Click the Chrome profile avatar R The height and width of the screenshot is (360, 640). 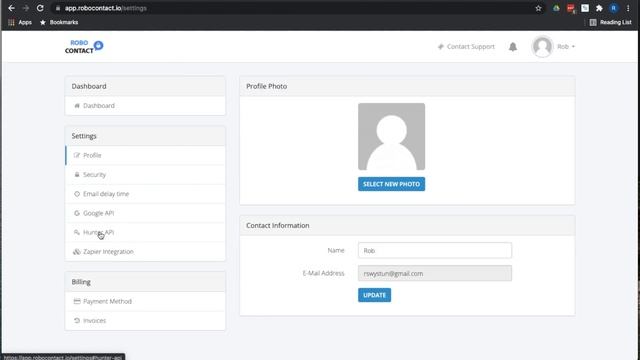pyautogui.click(x=613, y=8)
